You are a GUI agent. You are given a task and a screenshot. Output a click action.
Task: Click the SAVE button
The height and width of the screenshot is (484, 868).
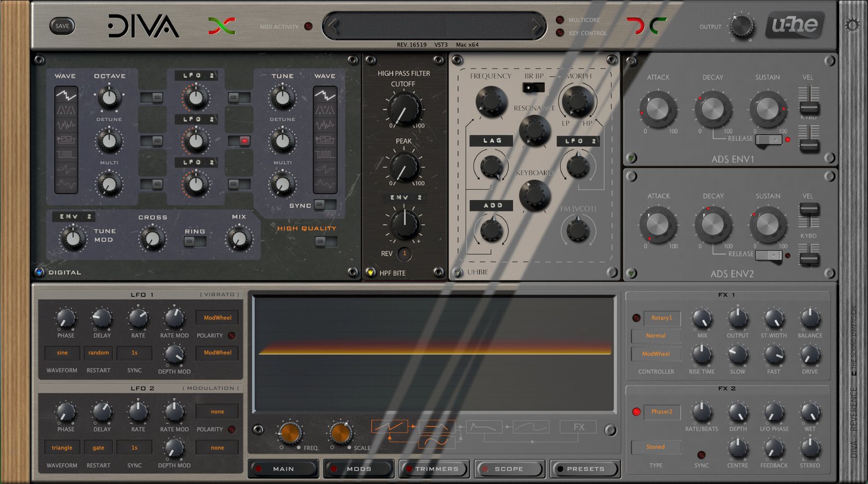click(x=62, y=26)
